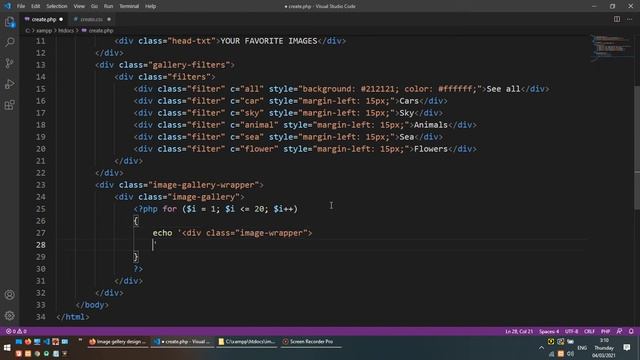
Task: Click line number 15 in gutter
Action: (x=41, y=89)
